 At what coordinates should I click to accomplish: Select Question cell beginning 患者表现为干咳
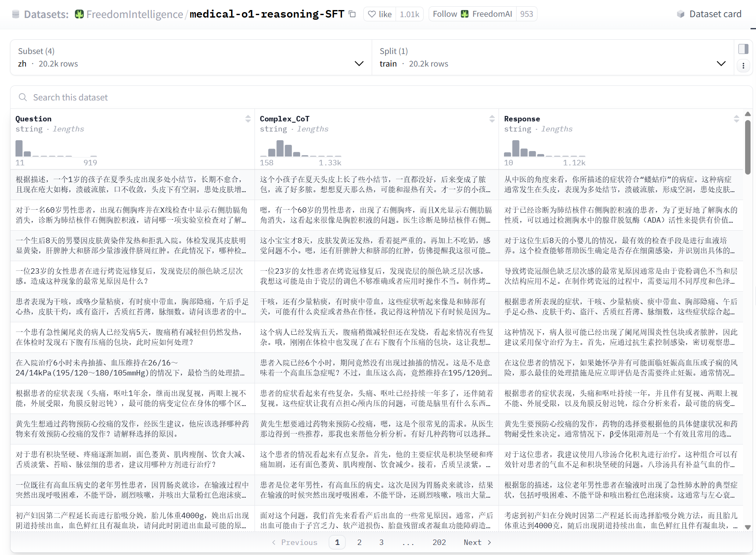132,307
